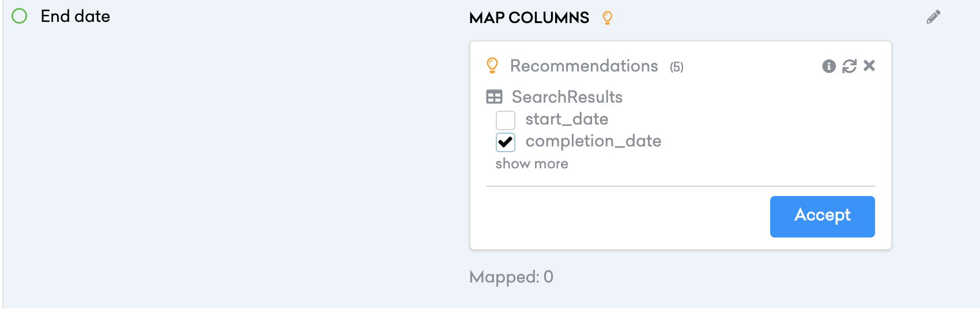Click the Recommendations title text
The image size is (980, 309).
tap(584, 66)
